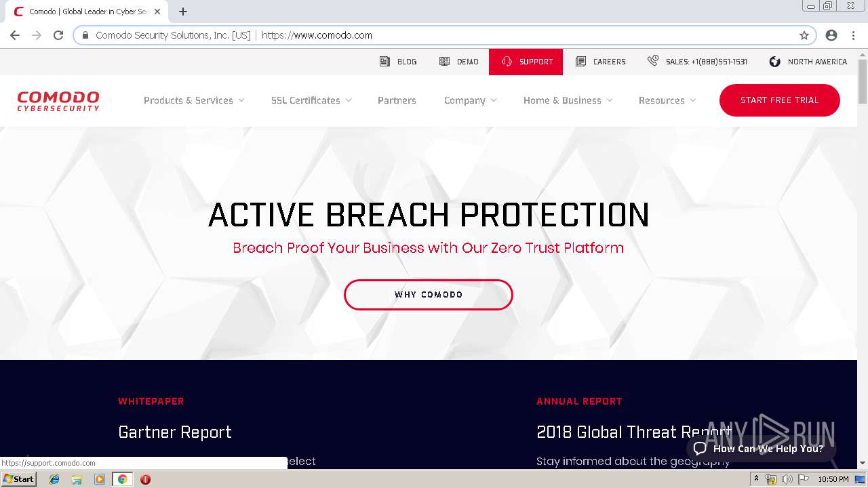Click the Action Center flag icon

point(804,479)
